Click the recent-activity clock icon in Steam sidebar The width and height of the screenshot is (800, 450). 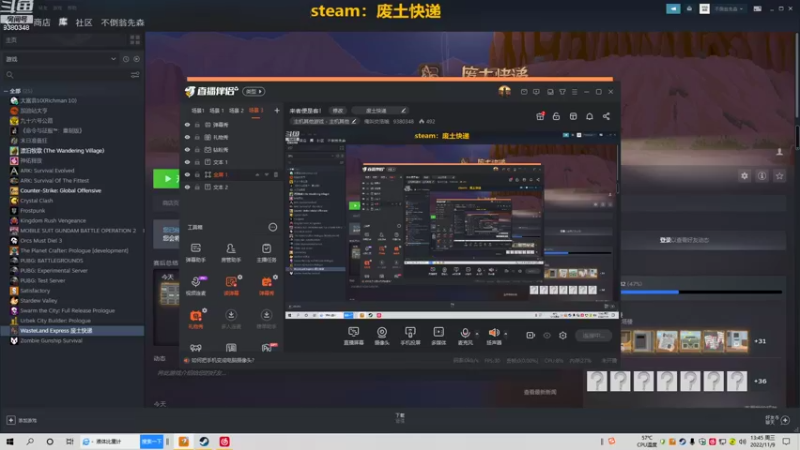126,59
